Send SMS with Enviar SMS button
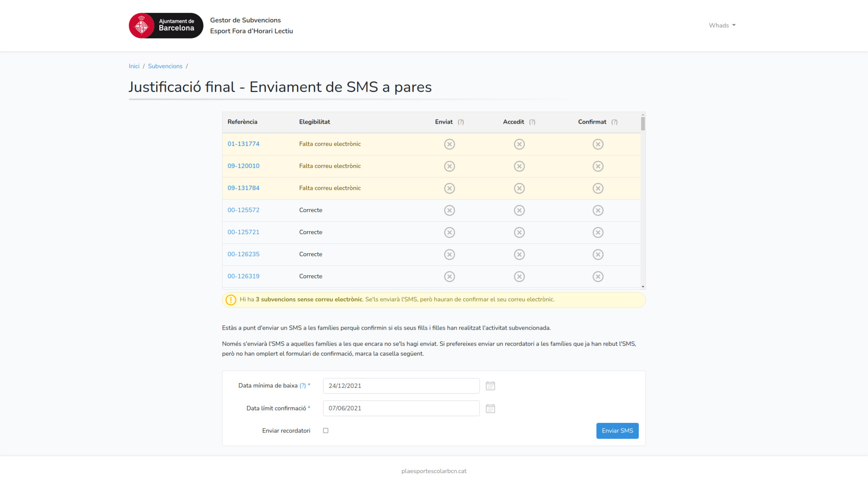 coord(617,431)
